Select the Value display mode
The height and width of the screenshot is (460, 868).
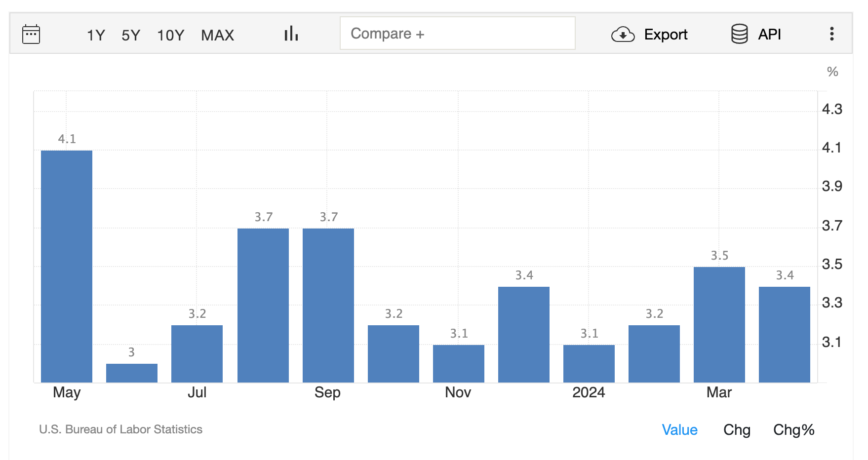(679, 430)
